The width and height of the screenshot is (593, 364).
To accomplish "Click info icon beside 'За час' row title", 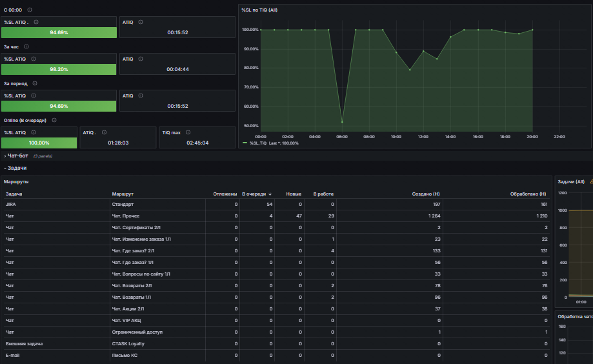I will coord(26,46).
